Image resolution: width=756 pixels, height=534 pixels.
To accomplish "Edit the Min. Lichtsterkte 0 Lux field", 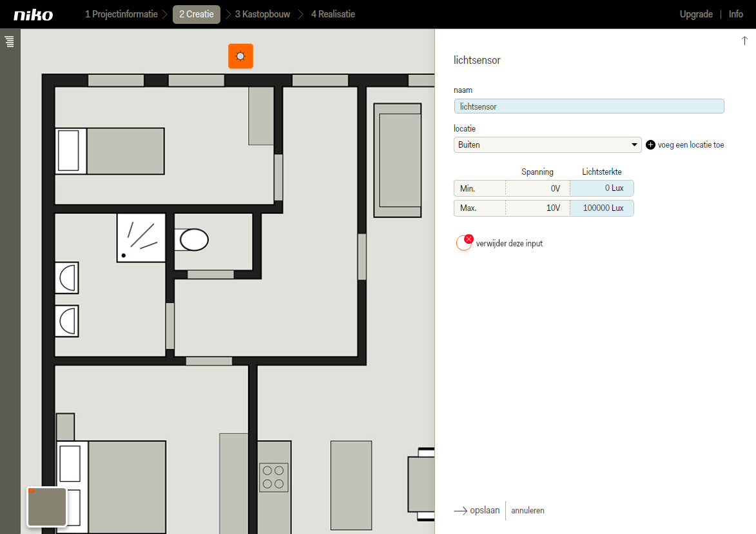I will pos(601,188).
